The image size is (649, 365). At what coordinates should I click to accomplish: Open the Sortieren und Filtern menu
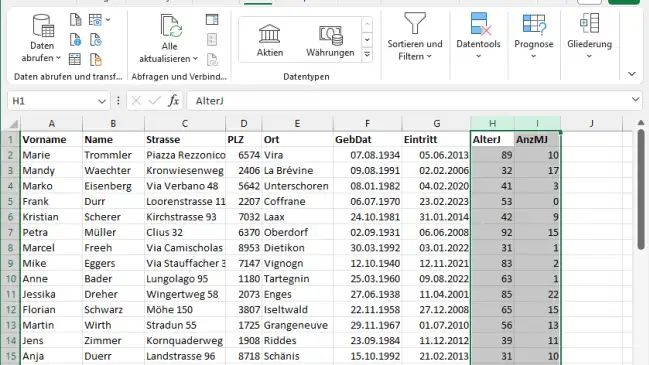click(x=415, y=36)
